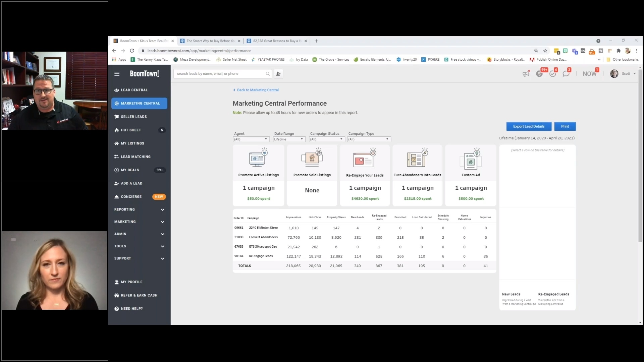Switch to The Smart Way to Buy tab

coord(210,41)
